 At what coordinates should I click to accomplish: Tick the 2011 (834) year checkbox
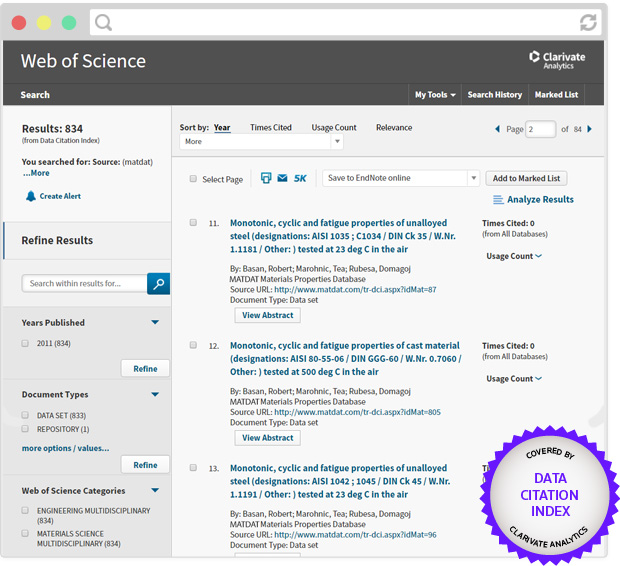[x=25, y=343]
